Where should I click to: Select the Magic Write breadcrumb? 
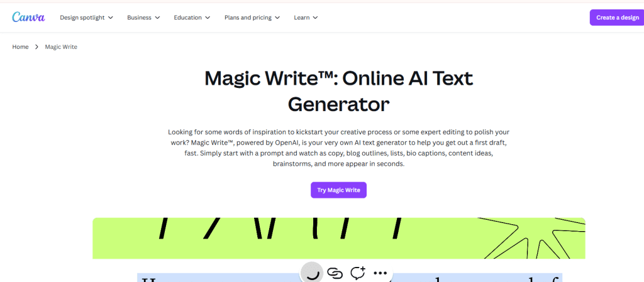[61, 46]
